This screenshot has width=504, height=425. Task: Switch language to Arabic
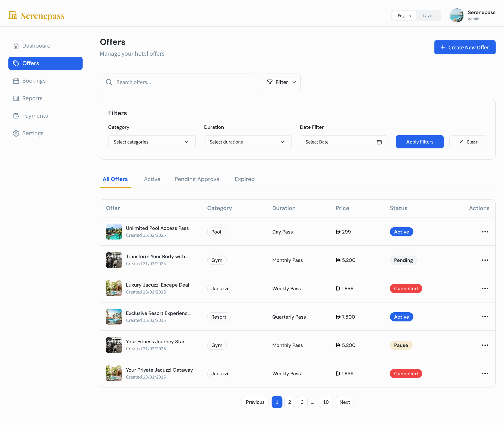pos(428,15)
